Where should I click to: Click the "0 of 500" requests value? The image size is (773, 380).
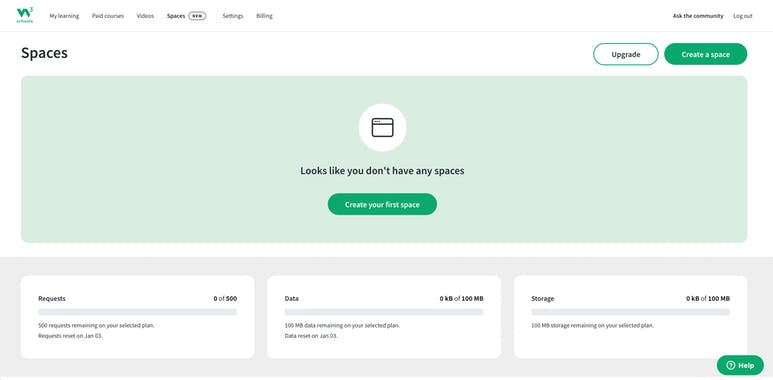(225, 299)
